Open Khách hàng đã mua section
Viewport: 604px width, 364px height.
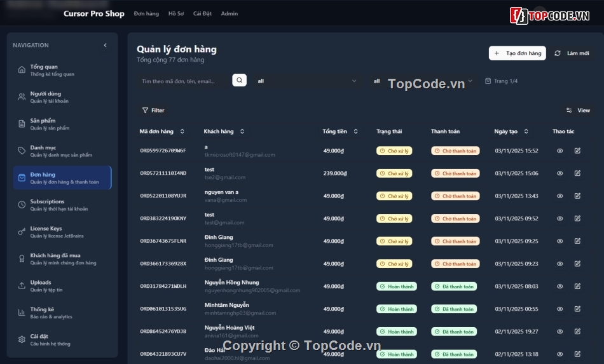pos(62,259)
